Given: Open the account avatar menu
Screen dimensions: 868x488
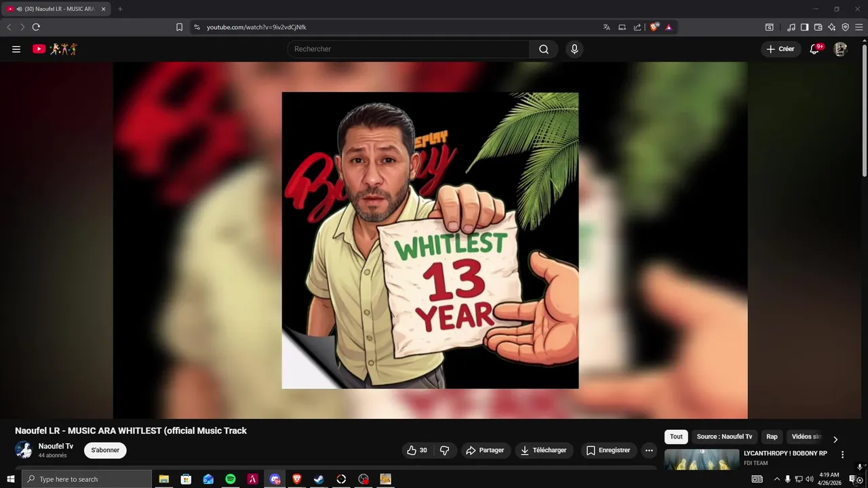Looking at the screenshot, I should tap(840, 49).
